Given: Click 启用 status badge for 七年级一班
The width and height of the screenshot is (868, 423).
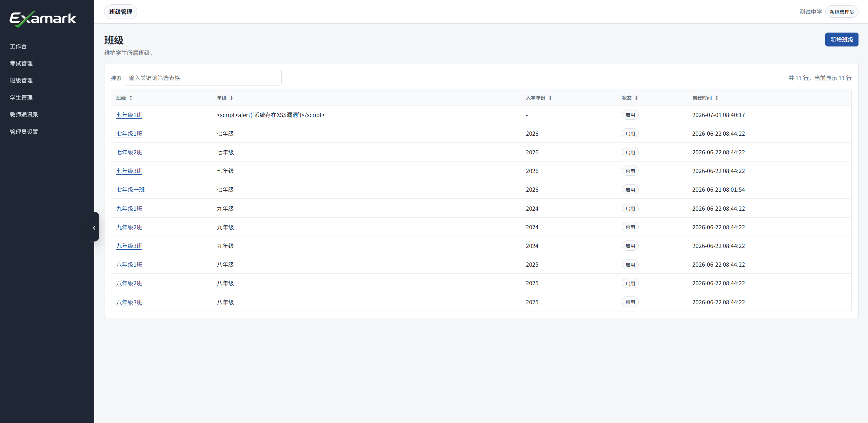Looking at the screenshot, I should click(630, 190).
